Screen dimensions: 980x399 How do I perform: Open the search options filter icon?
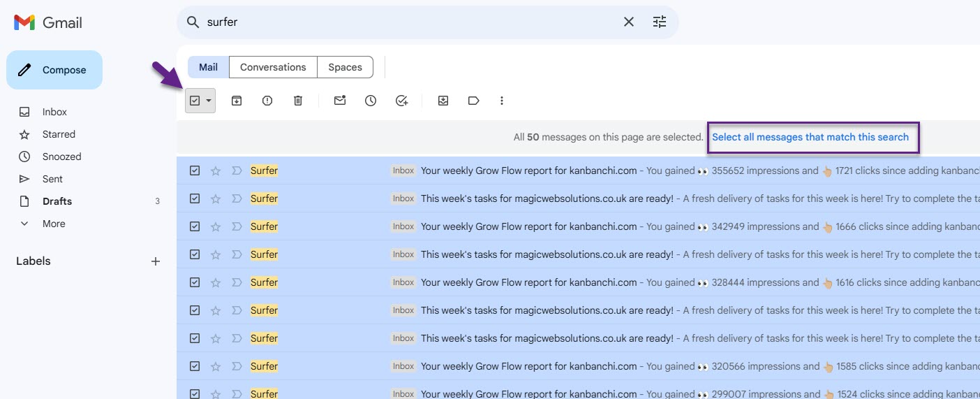click(660, 22)
